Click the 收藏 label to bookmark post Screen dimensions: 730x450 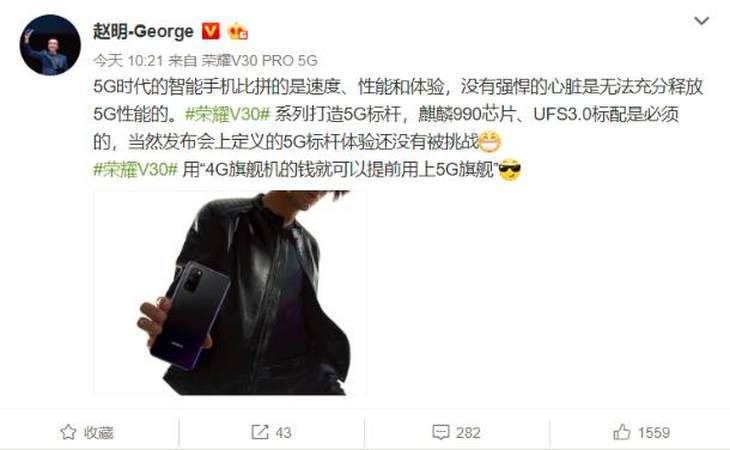point(99,433)
